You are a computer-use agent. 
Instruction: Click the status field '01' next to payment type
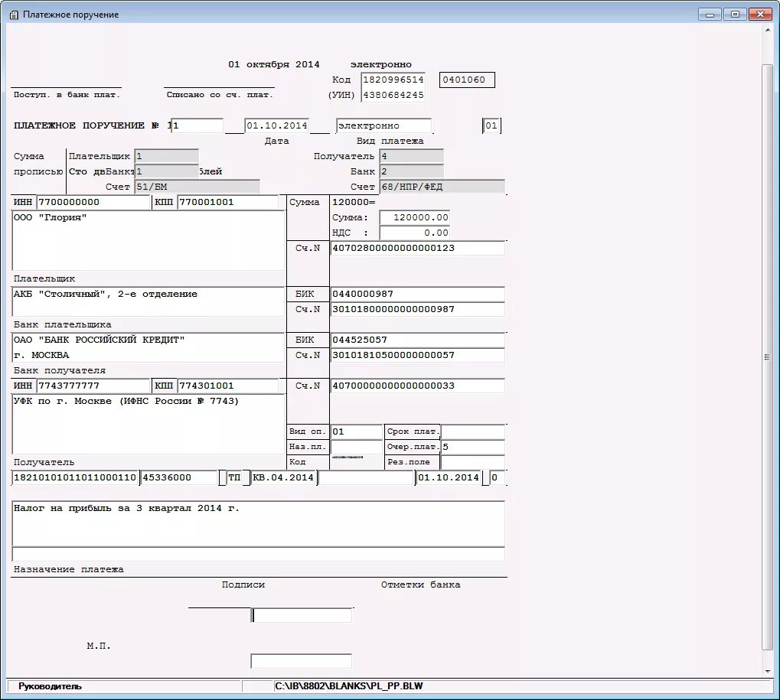pos(491,125)
